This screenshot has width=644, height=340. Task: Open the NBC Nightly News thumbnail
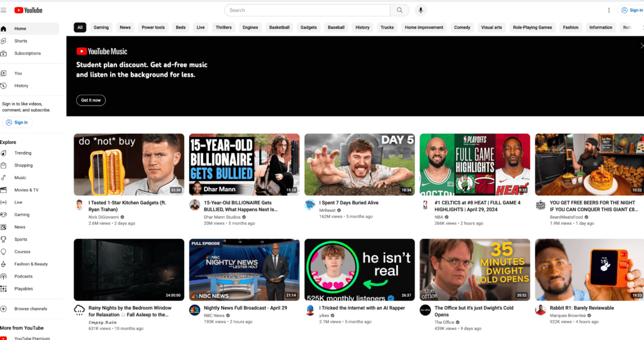coord(245,270)
